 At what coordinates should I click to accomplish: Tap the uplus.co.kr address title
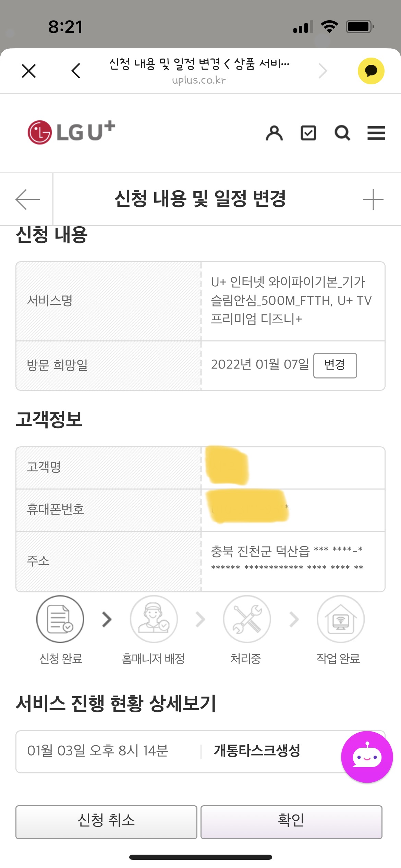click(x=199, y=71)
